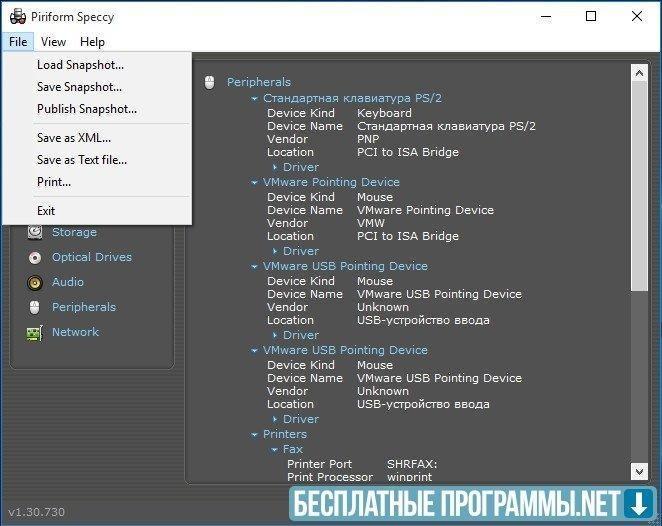Click the Network card icon in sidebar
The height and width of the screenshot is (526, 662).
pyautogui.click(x=35, y=333)
